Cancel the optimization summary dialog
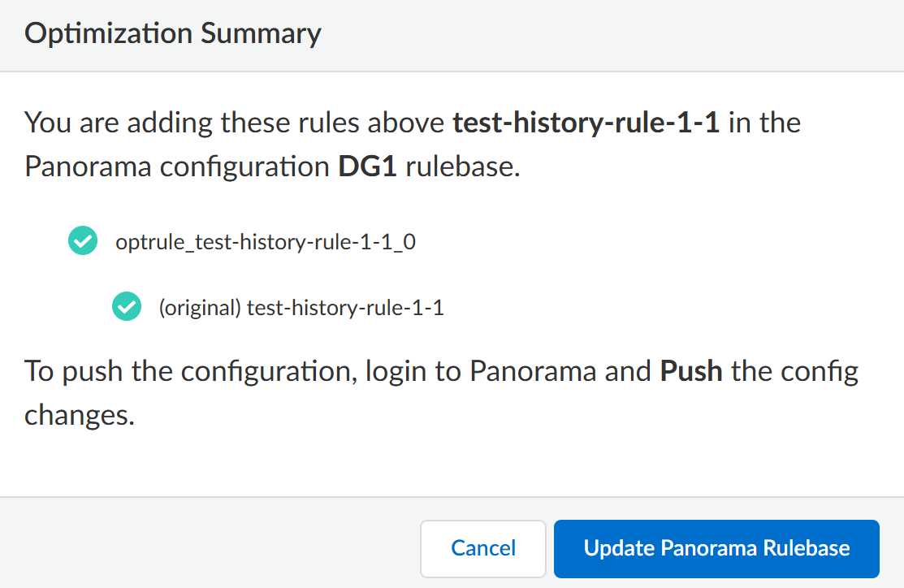The image size is (904, 588). (483, 548)
